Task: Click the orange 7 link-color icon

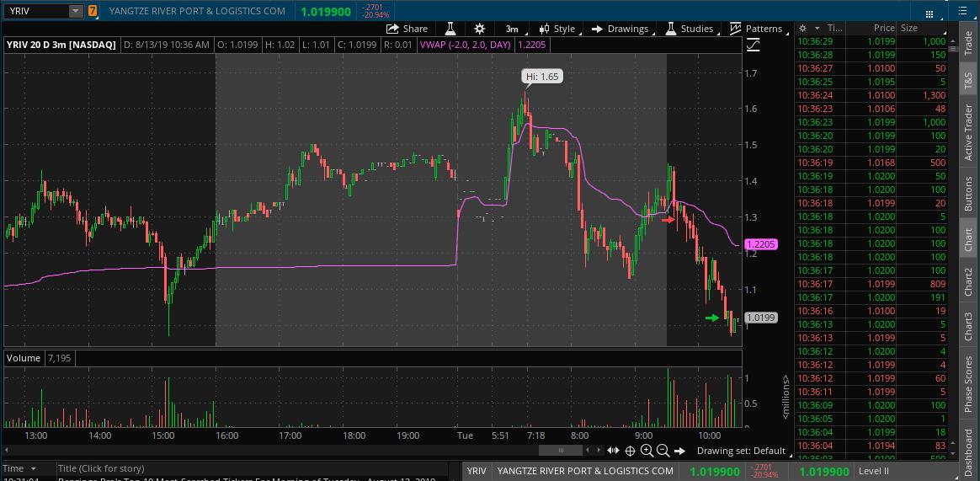Action: [x=93, y=11]
